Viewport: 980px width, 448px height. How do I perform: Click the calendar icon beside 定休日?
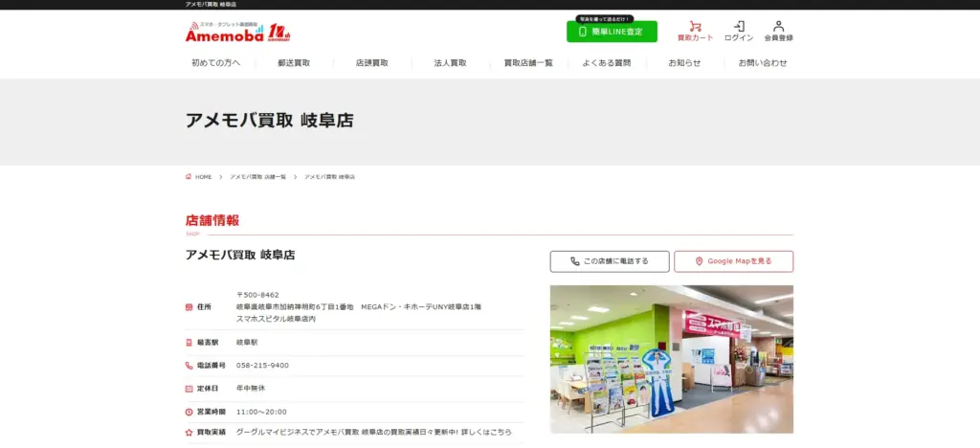tap(189, 389)
